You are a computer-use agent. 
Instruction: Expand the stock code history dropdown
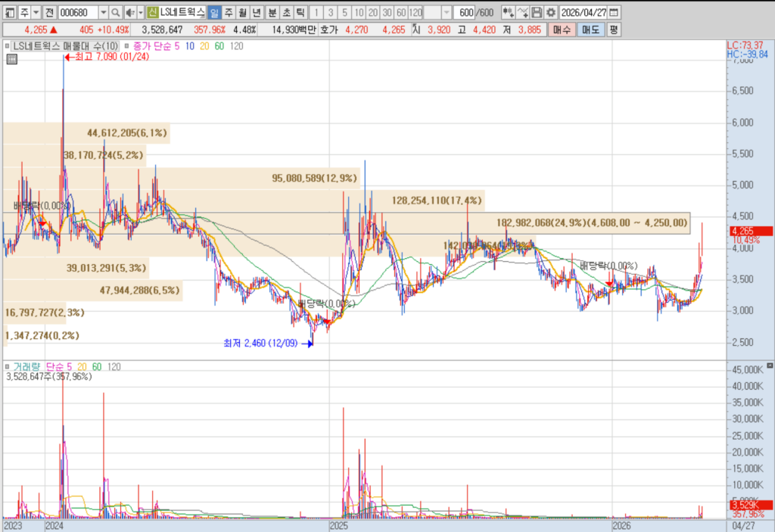pyautogui.click(x=103, y=12)
